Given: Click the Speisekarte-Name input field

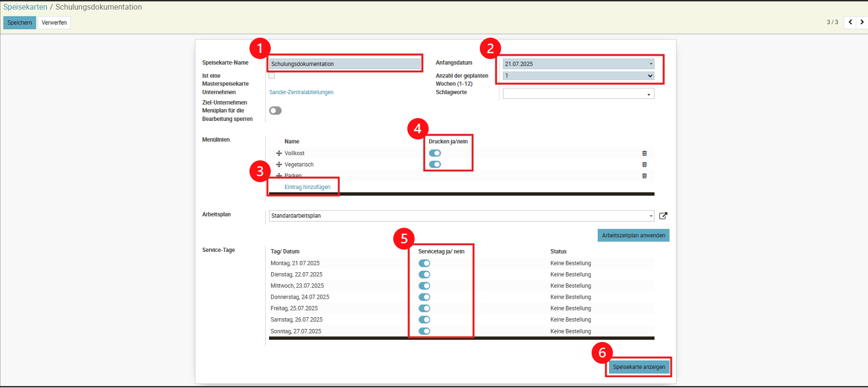Looking at the screenshot, I should tap(345, 64).
